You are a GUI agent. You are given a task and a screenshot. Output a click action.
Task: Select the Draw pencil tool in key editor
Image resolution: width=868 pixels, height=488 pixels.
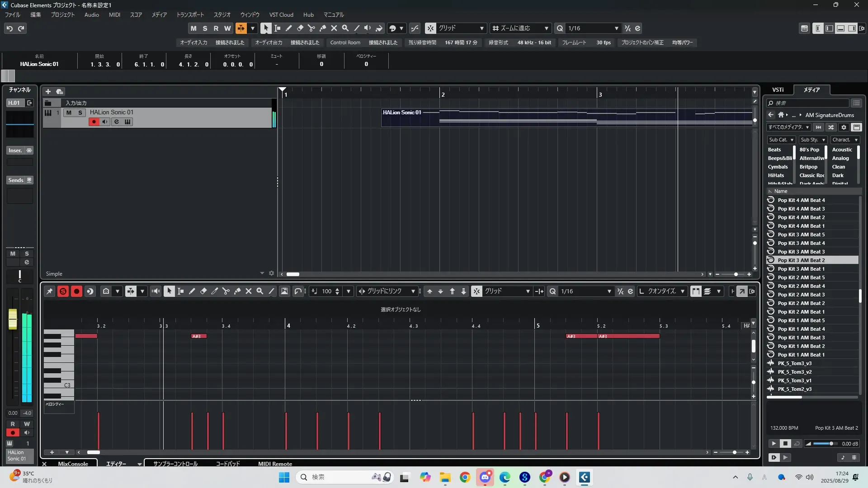(192, 291)
